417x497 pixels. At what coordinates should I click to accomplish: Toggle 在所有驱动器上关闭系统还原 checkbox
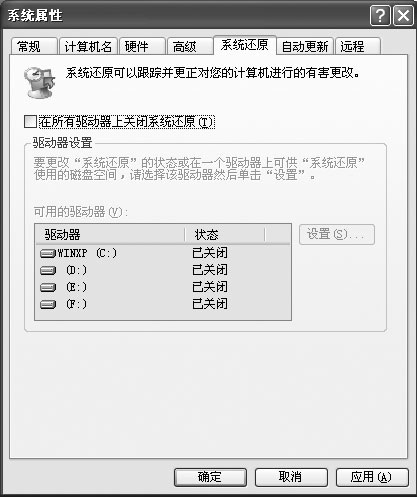pyautogui.click(x=30, y=121)
